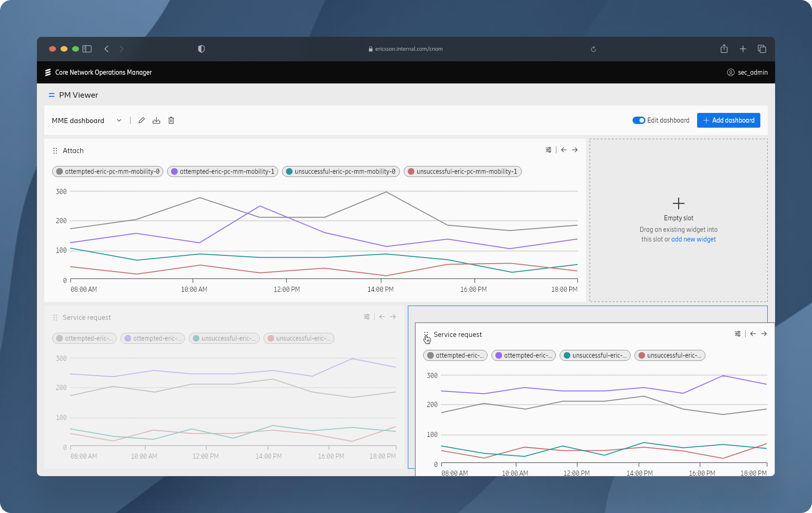Click the purple attempted-eric-pc-mm-mobility-1 color dot

coord(174,171)
